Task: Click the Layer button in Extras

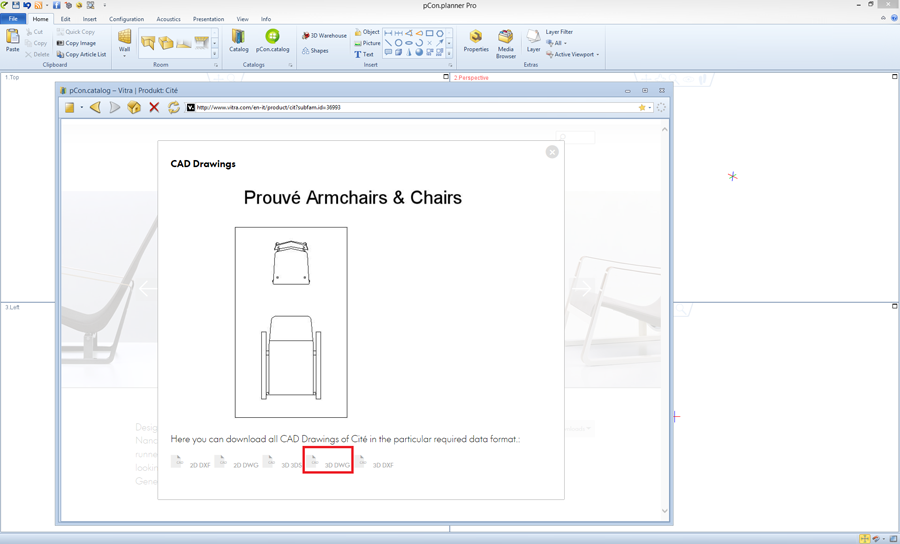Action: point(533,41)
